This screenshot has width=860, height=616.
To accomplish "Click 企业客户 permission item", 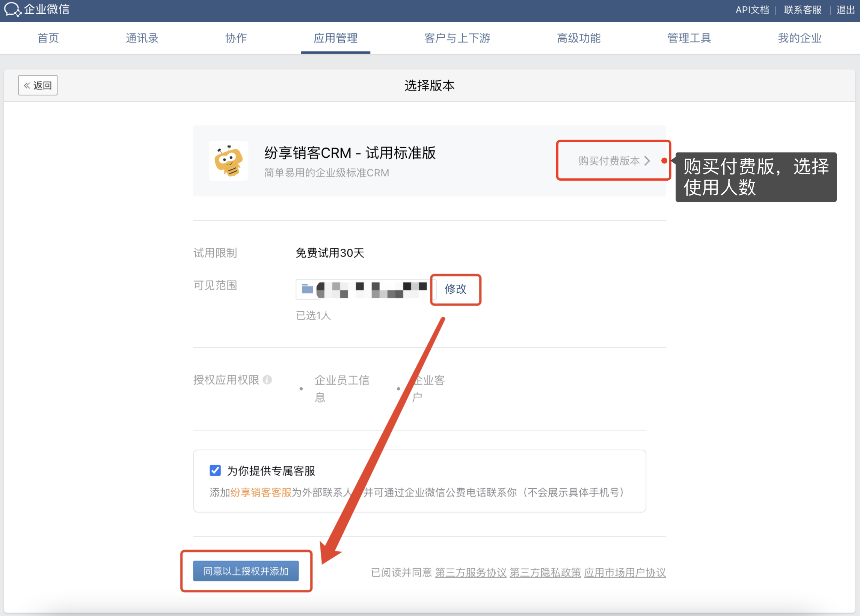I will tap(428, 388).
